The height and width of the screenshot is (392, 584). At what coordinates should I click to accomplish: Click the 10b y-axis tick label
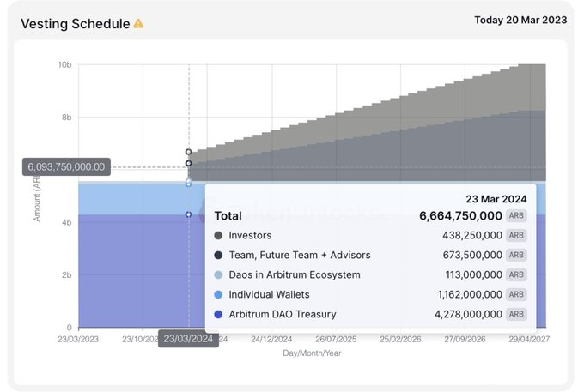coord(64,64)
